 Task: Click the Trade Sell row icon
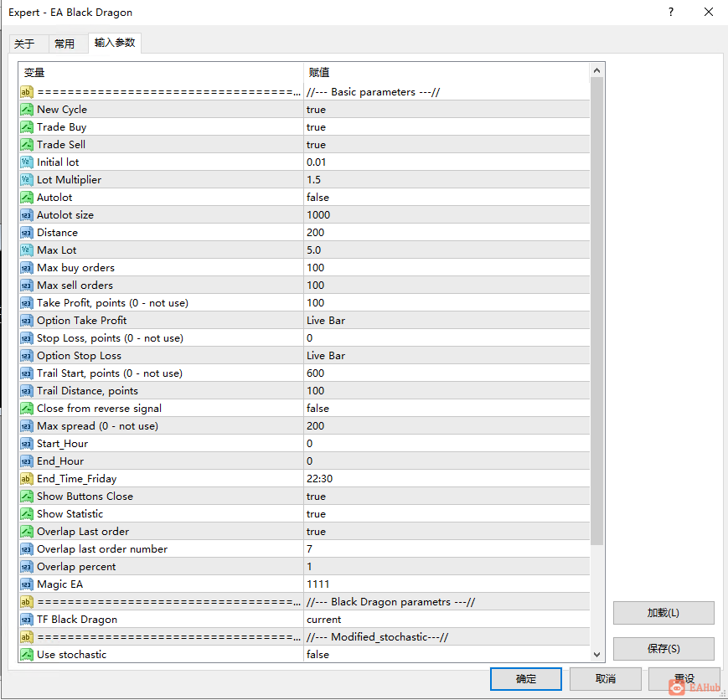27,145
